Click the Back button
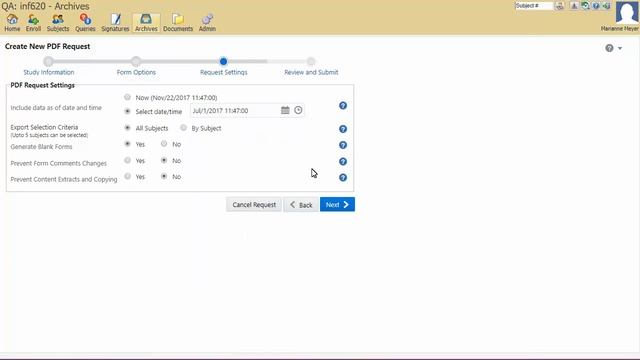Image resolution: width=640 pixels, height=360 pixels. point(301,204)
